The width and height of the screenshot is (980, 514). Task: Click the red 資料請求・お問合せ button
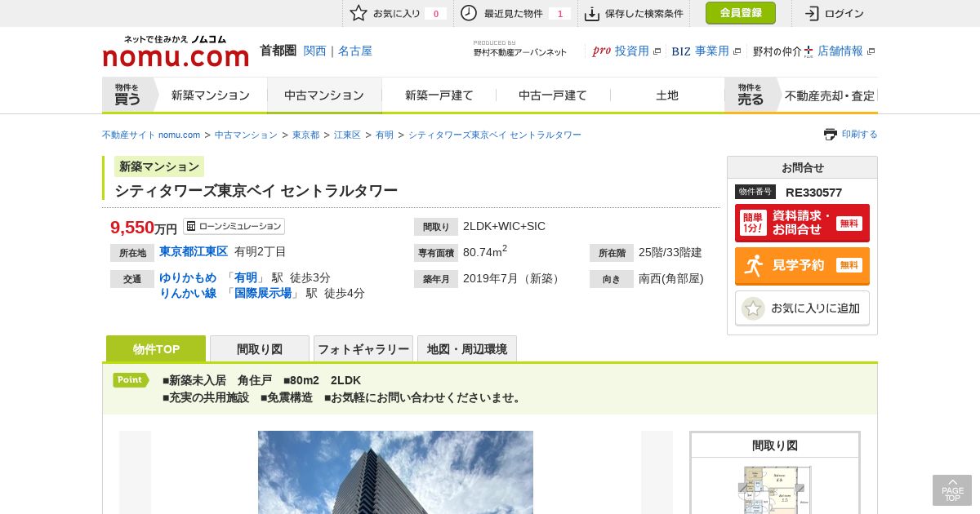802,223
